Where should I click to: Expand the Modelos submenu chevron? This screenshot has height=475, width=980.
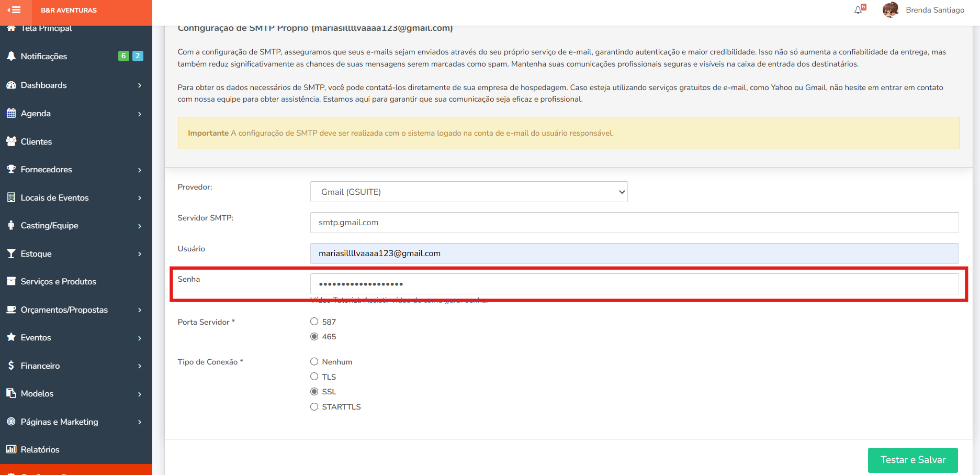coord(140,394)
